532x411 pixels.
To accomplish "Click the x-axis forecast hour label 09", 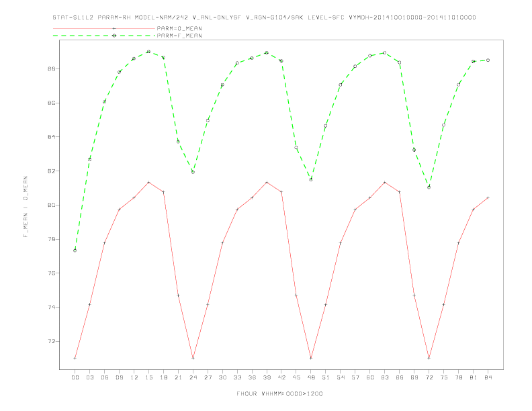I will (119, 377).
